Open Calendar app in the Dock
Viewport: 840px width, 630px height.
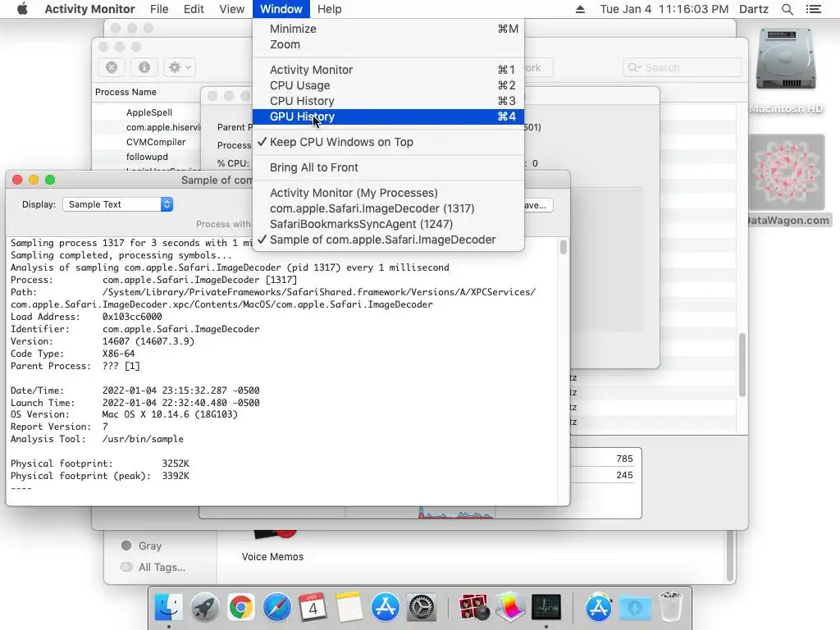pos(313,608)
